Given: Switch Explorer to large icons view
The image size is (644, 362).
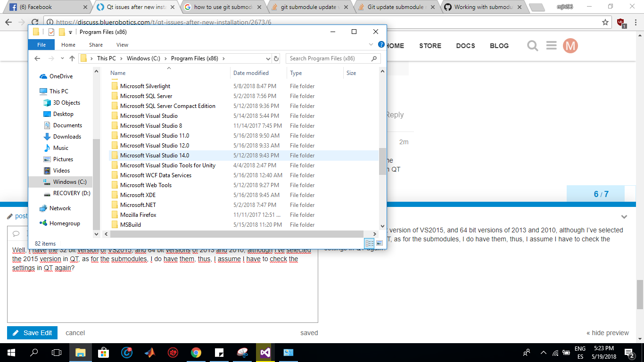Looking at the screenshot, I should point(380,243).
